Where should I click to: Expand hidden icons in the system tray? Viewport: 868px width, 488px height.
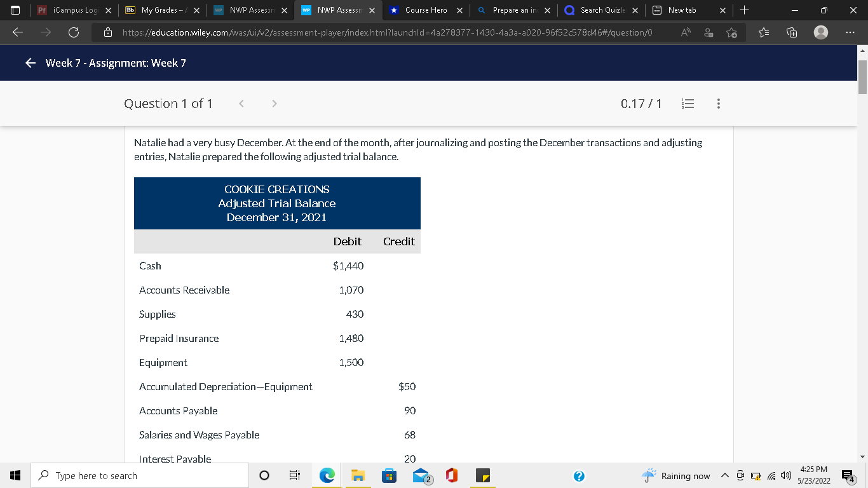pos(724,475)
